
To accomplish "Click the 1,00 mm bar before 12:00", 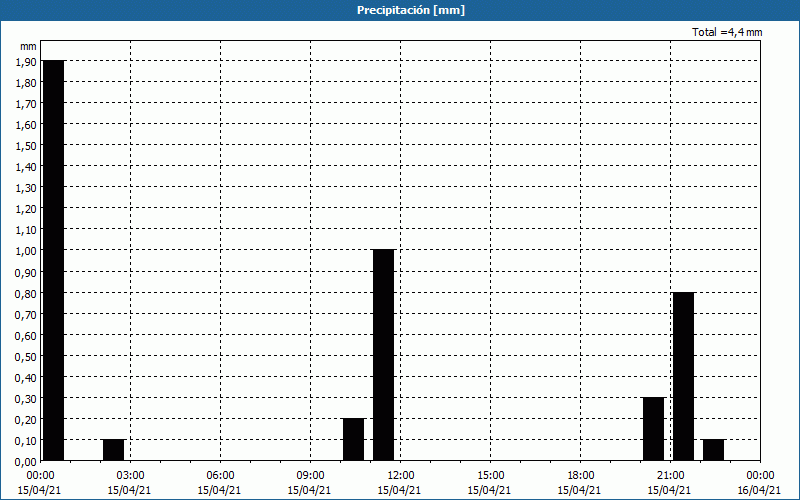I will point(384,355).
